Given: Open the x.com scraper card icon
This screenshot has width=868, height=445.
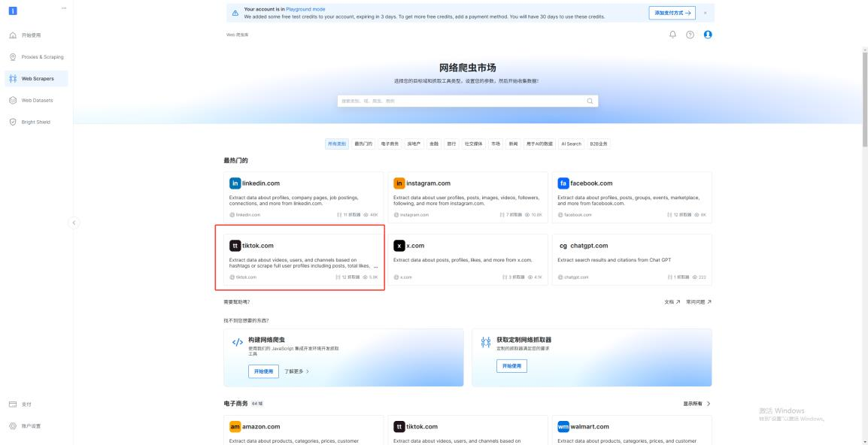Looking at the screenshot, I should (399, 246).
